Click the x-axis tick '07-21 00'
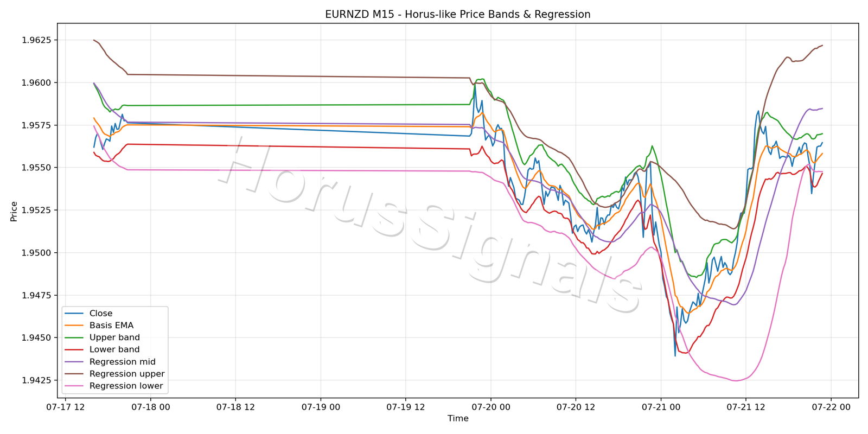The height and width of the screenshot is (434, 868). 661,407
